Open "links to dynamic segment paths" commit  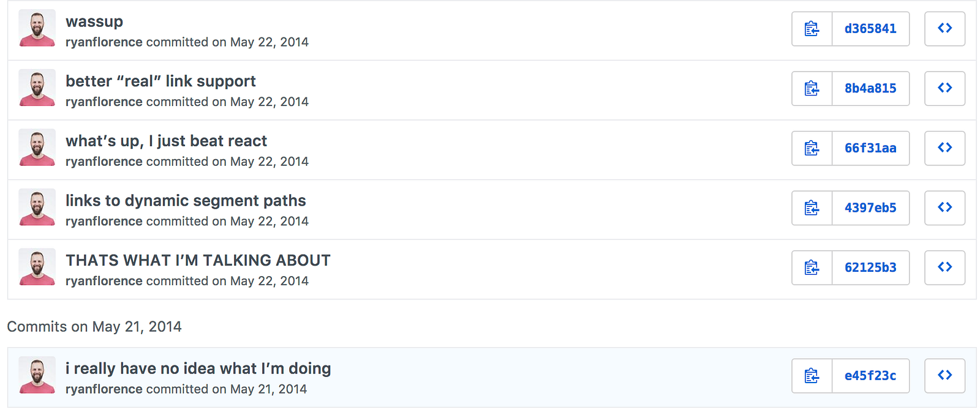pyautogui.click(x=186, y=201)
